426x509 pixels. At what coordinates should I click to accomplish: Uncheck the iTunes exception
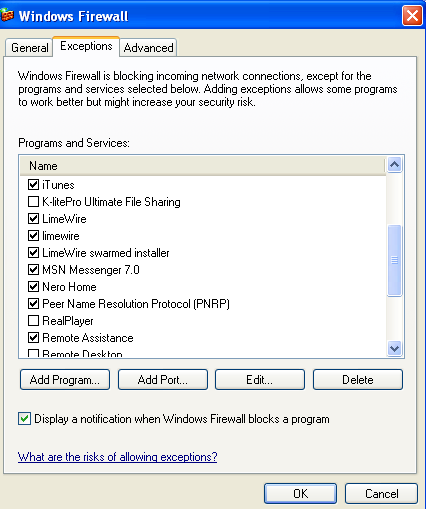(x=33, y=184)
